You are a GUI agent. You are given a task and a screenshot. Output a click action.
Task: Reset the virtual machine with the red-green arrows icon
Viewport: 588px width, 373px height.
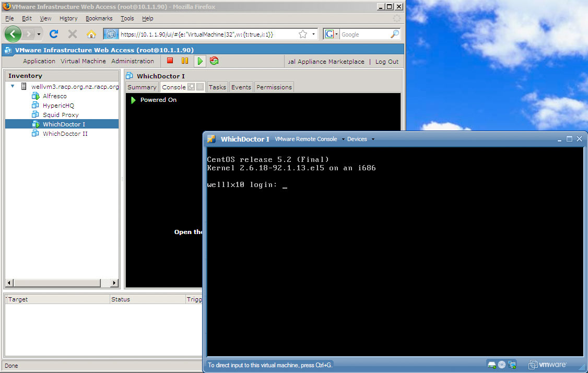tap(214, 61)
